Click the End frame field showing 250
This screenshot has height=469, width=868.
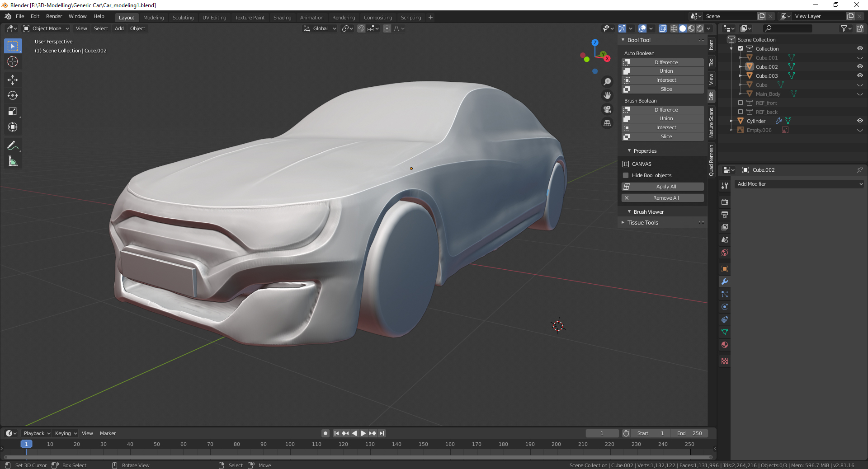689,433
